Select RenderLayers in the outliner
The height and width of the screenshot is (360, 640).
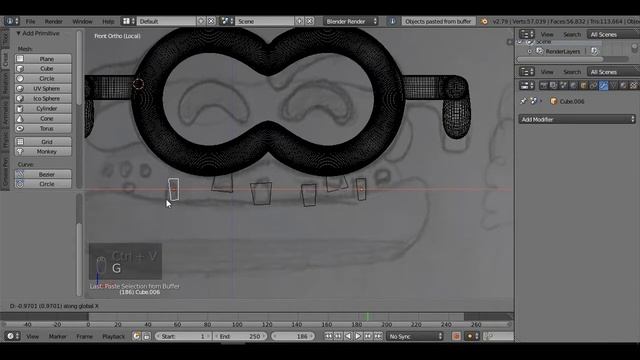563,51
